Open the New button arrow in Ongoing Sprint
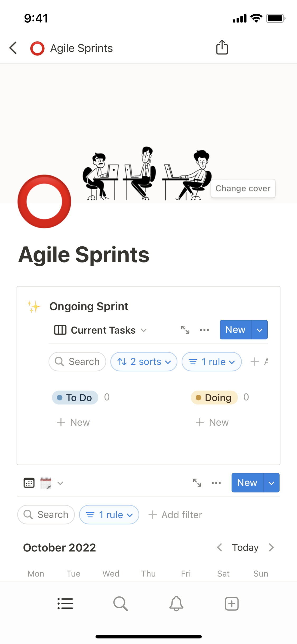Screen dimensions: 297x644 pyautogui.click(x=260, y=330)
